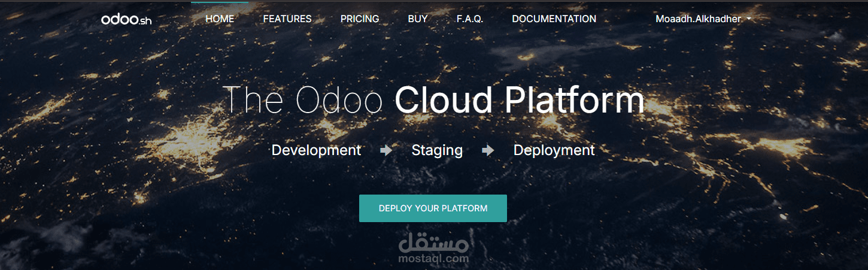Image resolution: width=868 pixels, height=270 pixels.
Task: Open the DOCUMENTATION link
Action: (554, 19)
